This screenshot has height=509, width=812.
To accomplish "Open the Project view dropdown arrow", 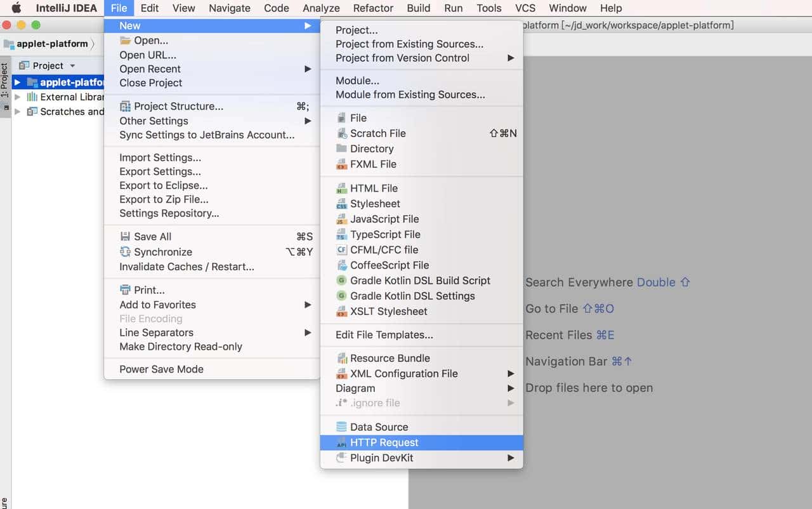I will pyautogui.click(x=72, y=66).
